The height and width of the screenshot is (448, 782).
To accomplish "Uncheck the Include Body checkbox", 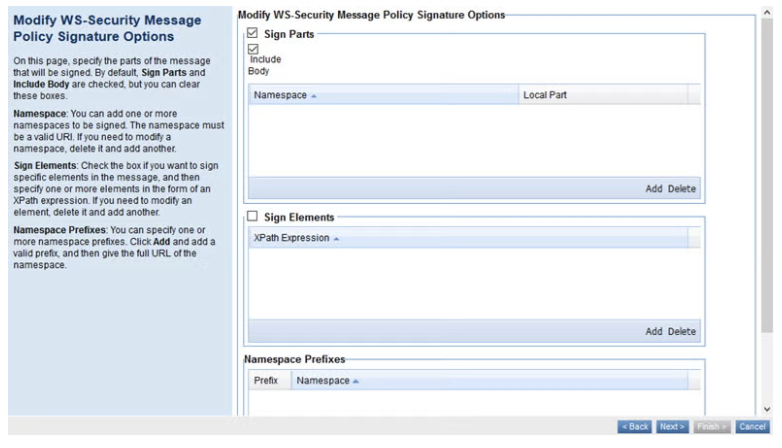I will click(253, 49).
